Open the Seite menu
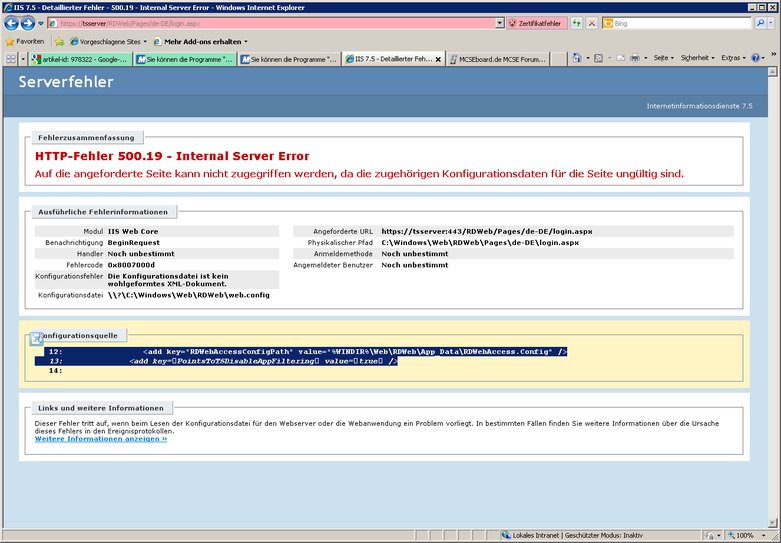781x543 pixels. coord(663,58)
